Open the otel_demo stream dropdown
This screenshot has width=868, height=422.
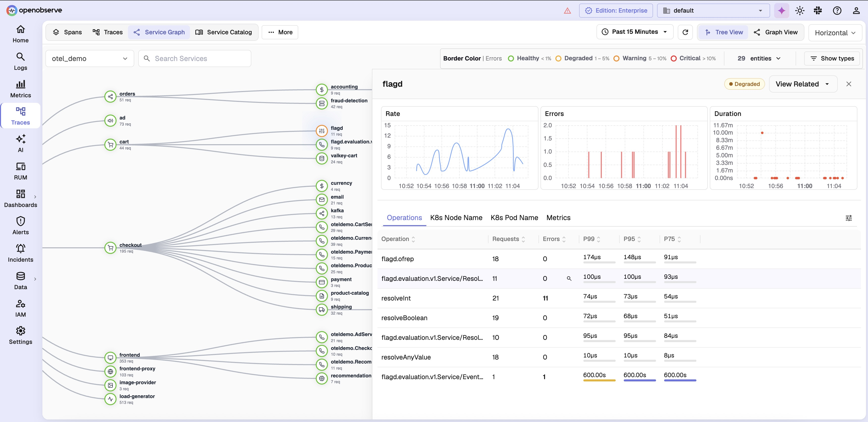90,58
